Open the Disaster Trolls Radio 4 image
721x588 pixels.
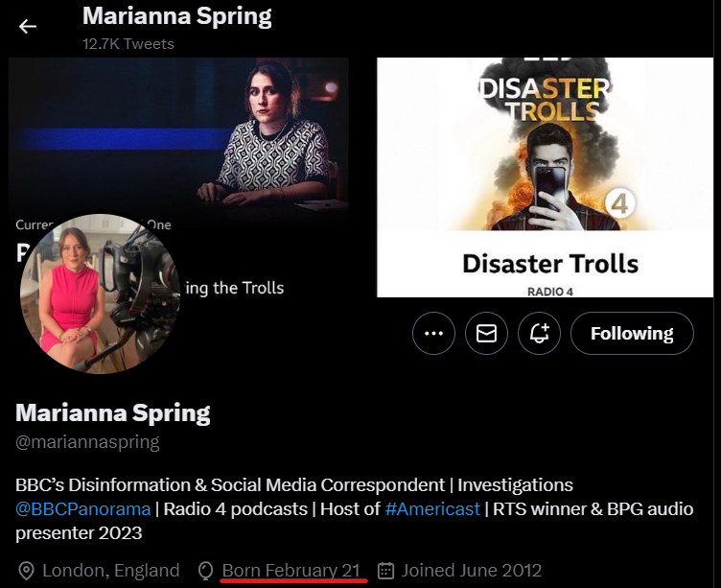pyautogui.click(x=545, y=177)
